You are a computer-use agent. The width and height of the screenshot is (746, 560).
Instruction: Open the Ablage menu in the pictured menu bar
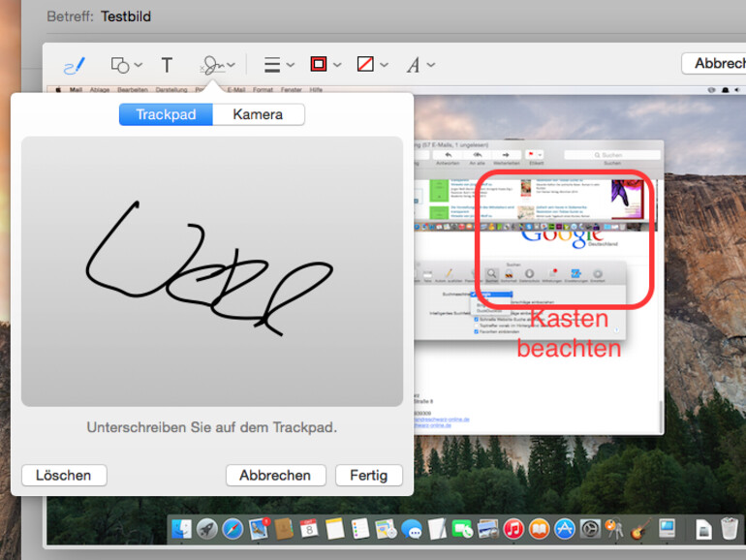pos(100,89)
